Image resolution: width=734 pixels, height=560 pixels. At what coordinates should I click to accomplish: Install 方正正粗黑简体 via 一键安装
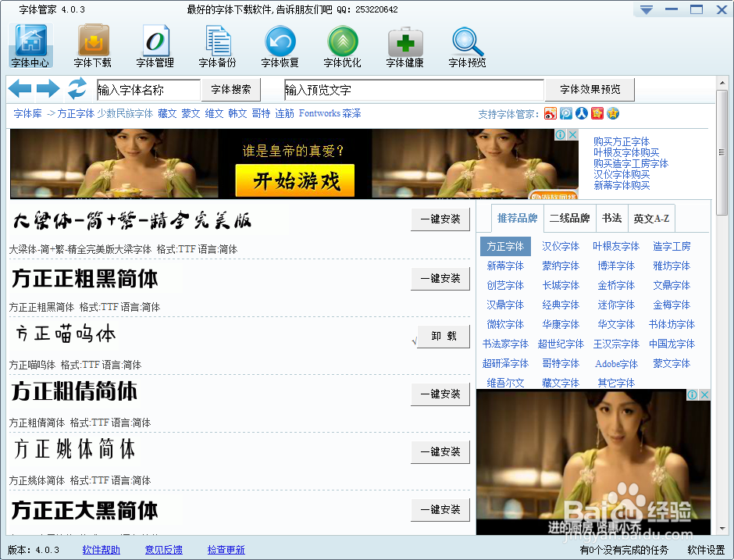tap(440, 278)
